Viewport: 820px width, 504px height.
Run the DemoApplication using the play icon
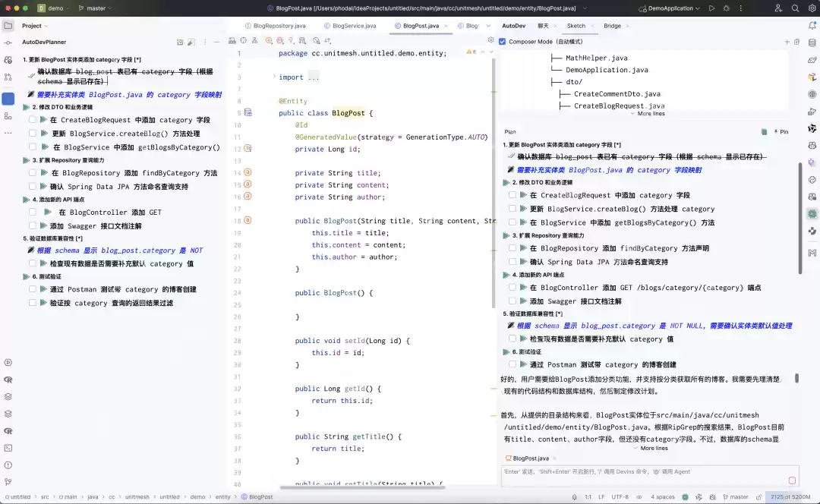tap(712, 8)
